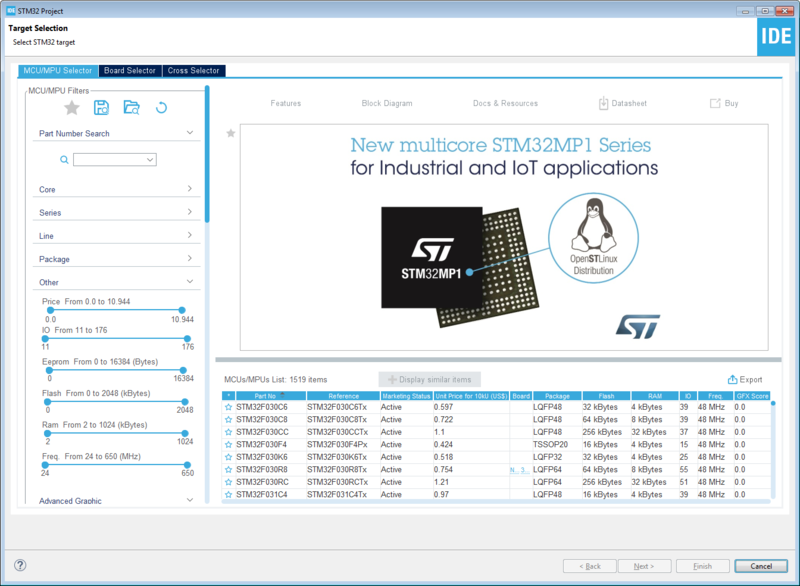Switch to the Board Selector tab

(x=129, y=71)
